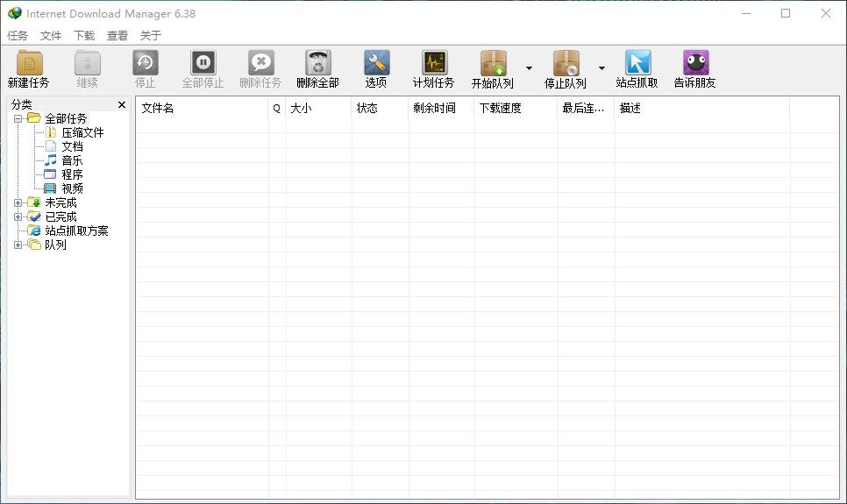Click the 新建任务 (New Task) toolbar icon
847x504 pixels.
click(x=29, y=64)
